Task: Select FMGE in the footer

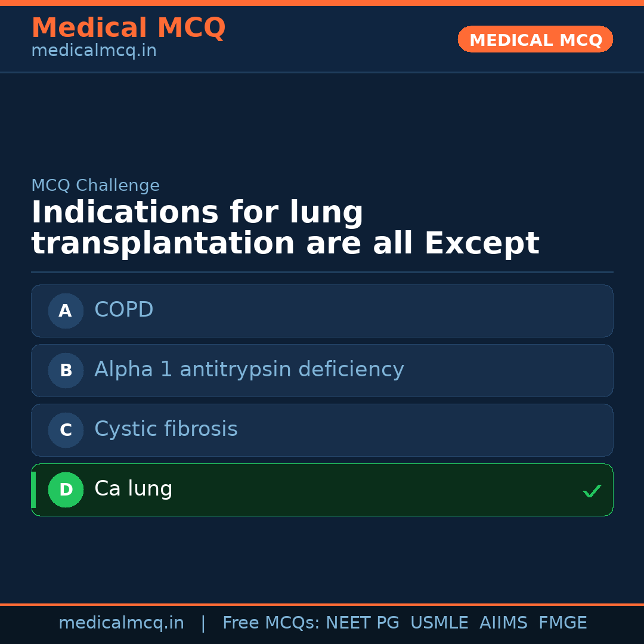Action: click(x=562, y=623)
